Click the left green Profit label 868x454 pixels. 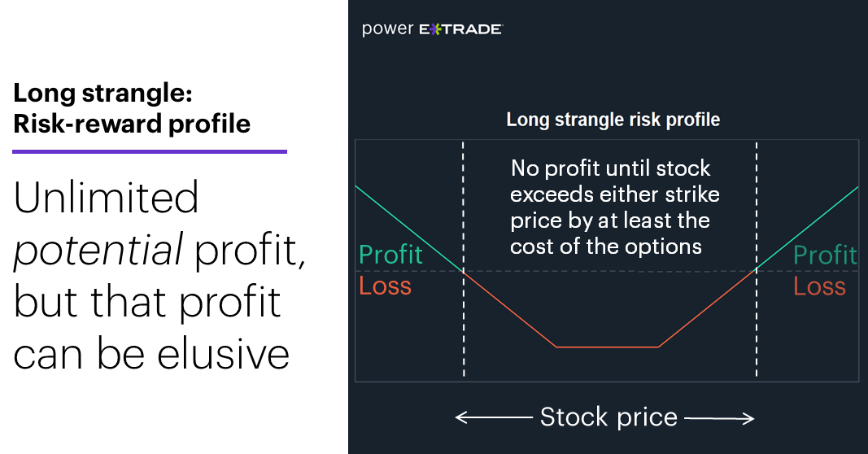[390, 255]
